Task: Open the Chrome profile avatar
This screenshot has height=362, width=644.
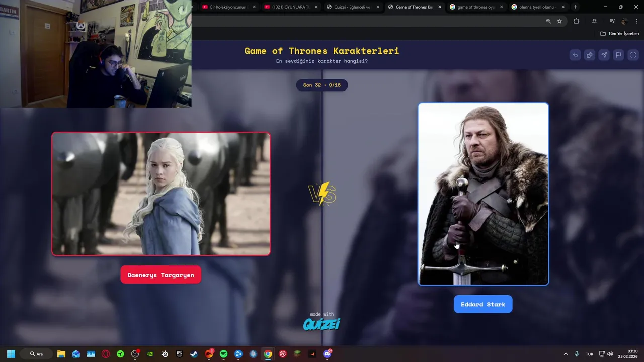Action: pos(624,21)
